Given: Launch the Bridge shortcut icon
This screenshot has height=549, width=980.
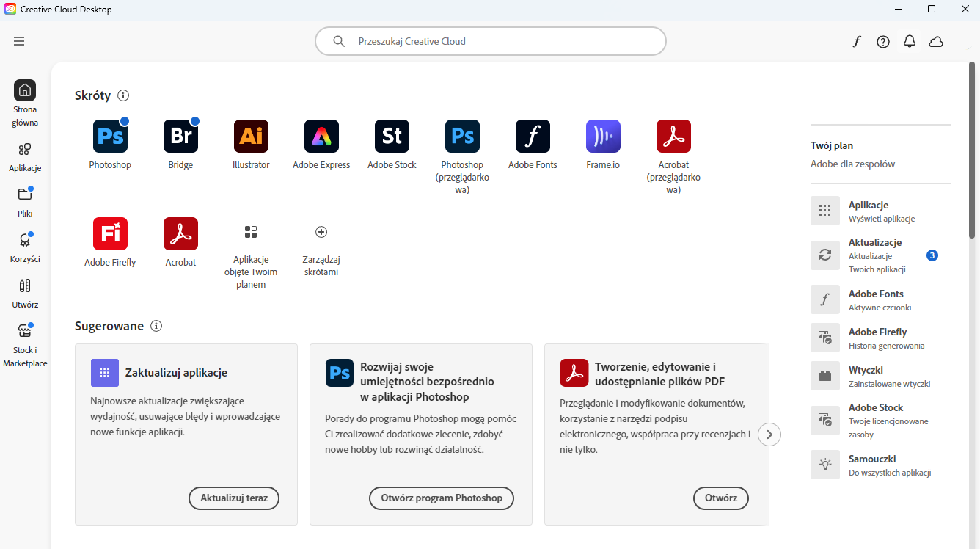Looking at the screenshot, I should [x=180, y=137].
